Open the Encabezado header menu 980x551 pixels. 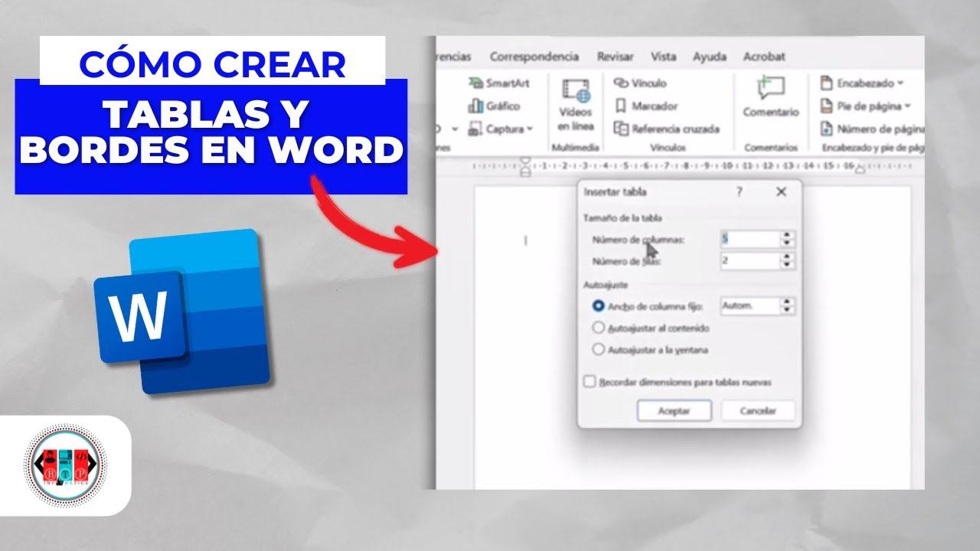point(861,83)
